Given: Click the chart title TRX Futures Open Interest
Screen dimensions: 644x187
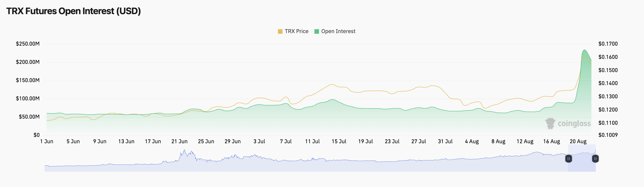Looking at the screenshot, I should tap(74, 11).
